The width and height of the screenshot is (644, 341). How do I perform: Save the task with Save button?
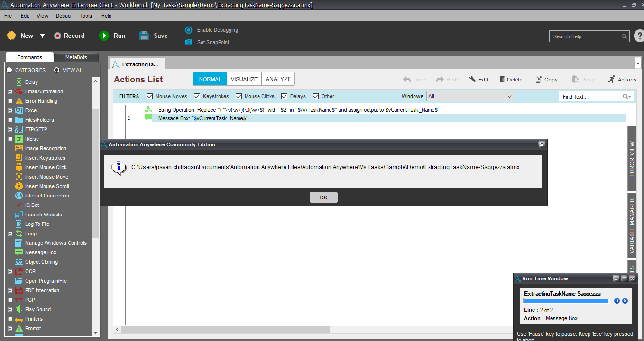[154, 36]
